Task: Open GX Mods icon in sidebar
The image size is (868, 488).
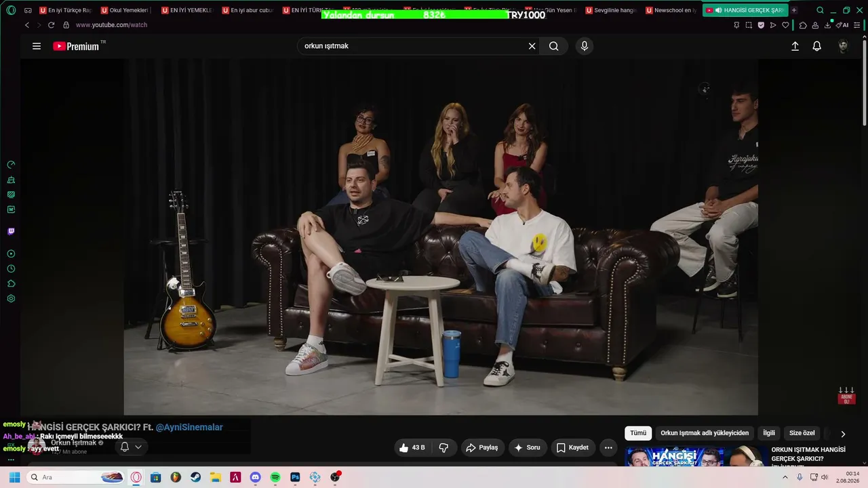Action: pos(11,209)
